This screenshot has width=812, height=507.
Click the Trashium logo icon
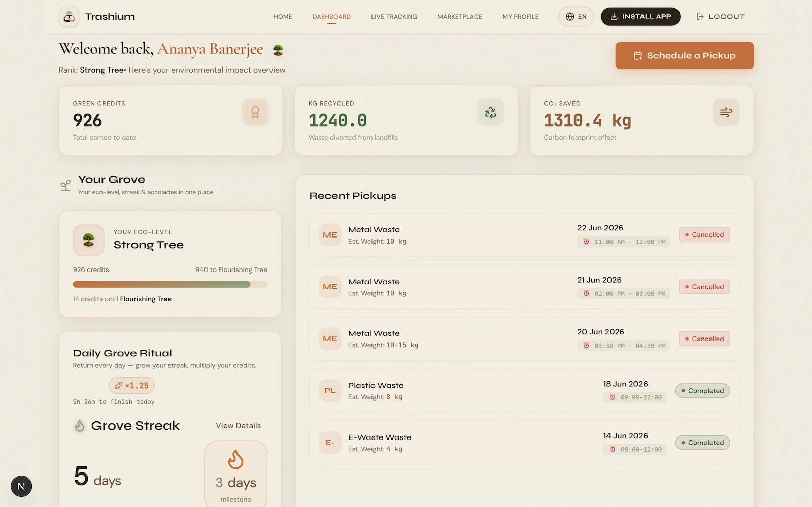pyautogui.click(x=69, y=17)
